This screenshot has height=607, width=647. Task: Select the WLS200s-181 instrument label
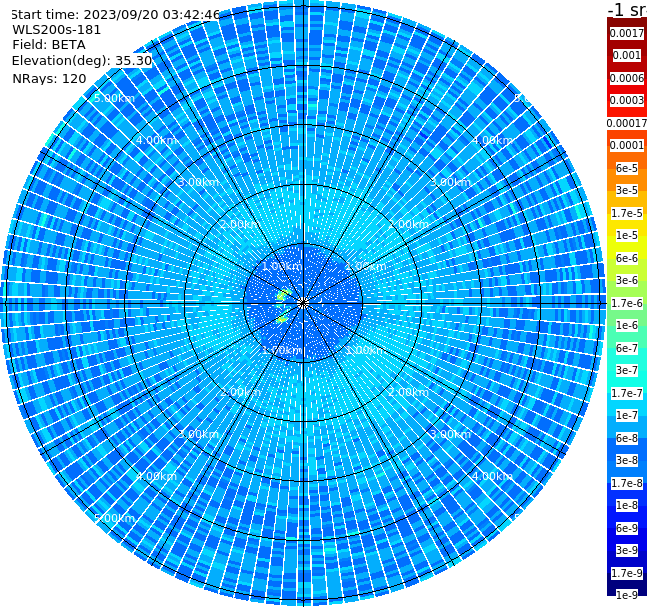pos(57,30)
